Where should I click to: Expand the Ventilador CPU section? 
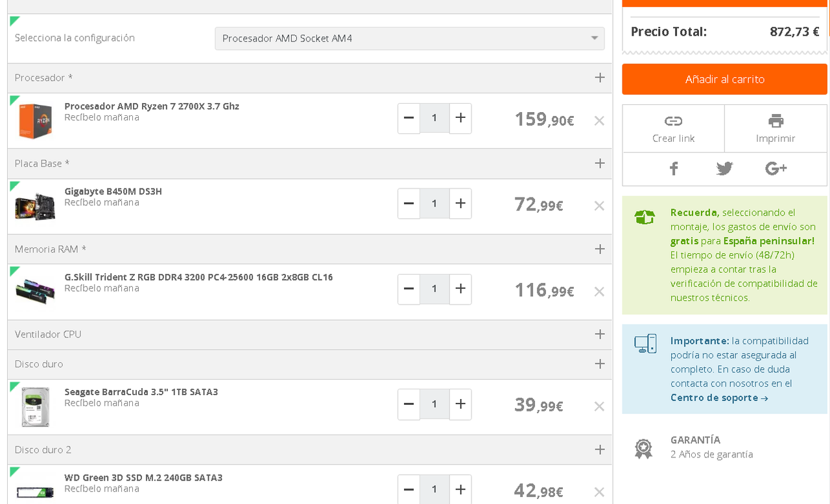[600, 334]
